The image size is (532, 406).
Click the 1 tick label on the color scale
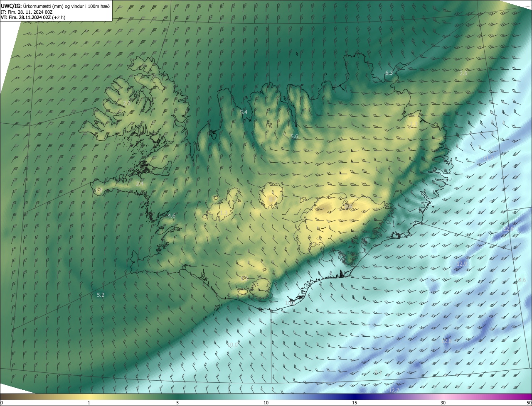(x=89, y=403)
